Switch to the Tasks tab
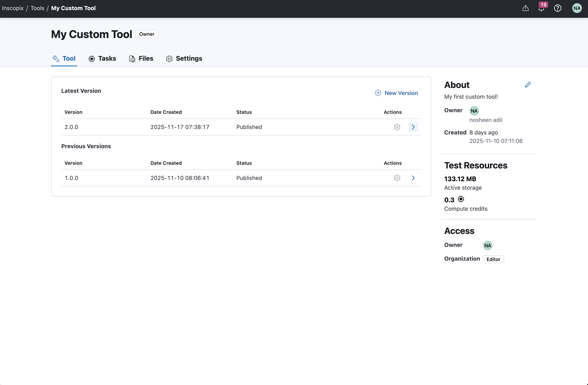The image size is (588, 385). pos(102,59)
